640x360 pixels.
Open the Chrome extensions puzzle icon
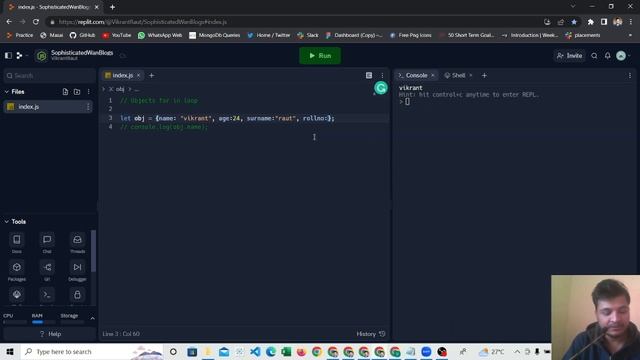point(591,22)
